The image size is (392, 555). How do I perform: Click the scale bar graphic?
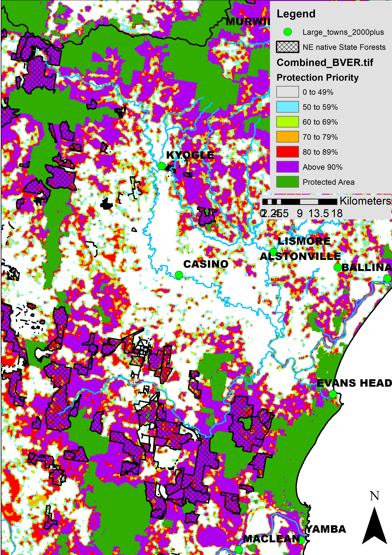tap(299, 202)
